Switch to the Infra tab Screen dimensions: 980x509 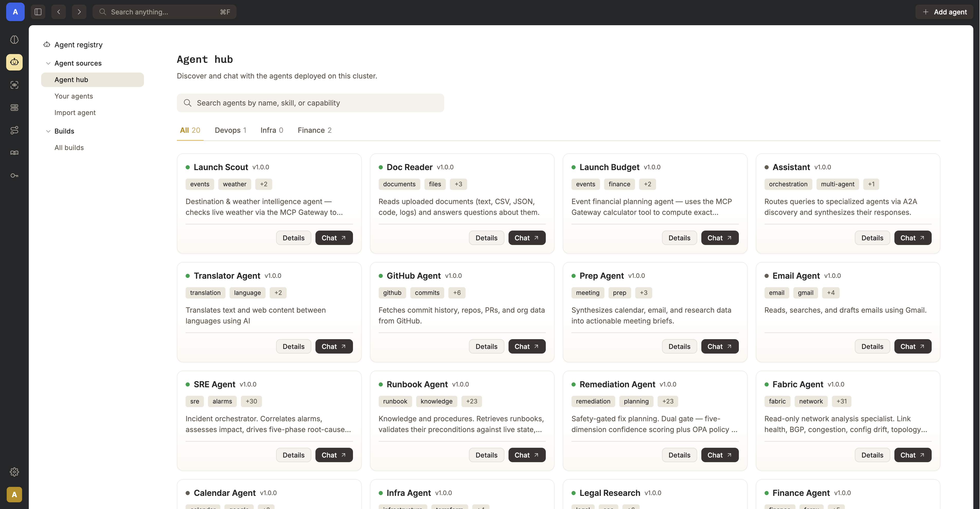coord(272,130)
